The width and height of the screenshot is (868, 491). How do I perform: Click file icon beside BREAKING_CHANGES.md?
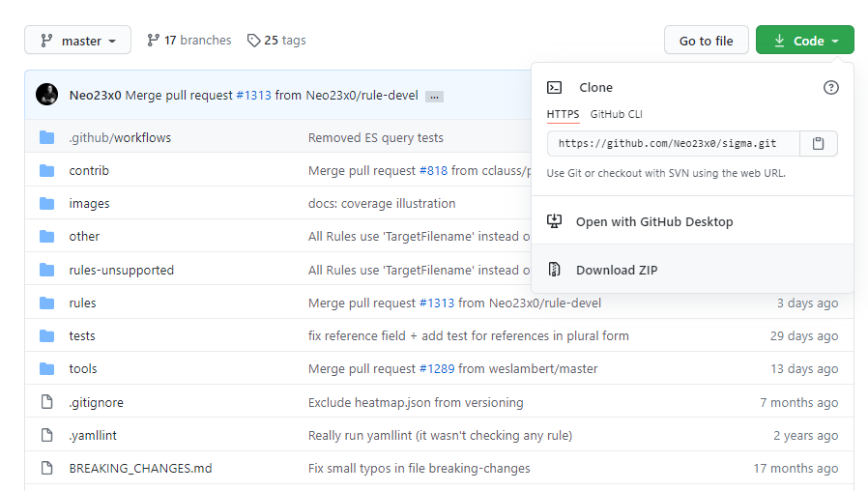click(x=47, y=468)
